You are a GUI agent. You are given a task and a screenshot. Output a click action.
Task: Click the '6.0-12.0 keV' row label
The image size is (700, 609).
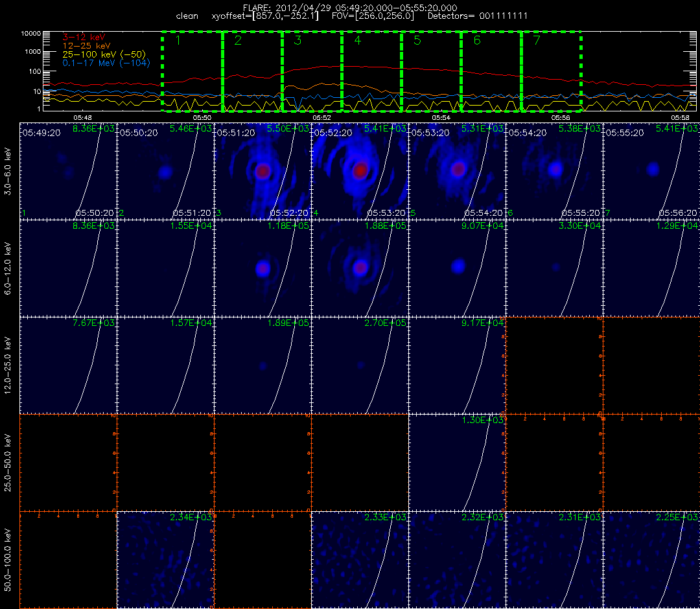(x=8, y=269)
